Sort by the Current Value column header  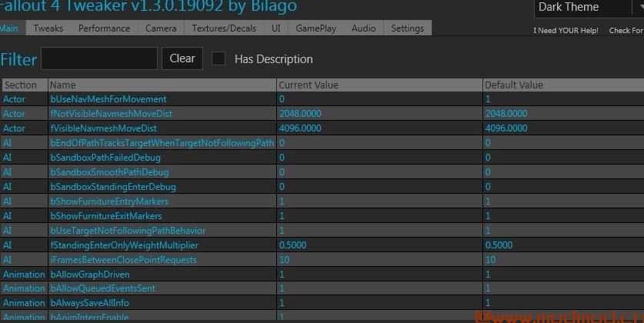coord(379,85)
